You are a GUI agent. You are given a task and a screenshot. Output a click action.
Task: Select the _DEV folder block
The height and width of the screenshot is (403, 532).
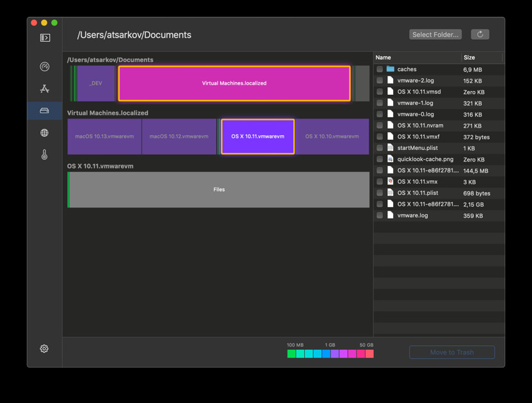(96, 83)
